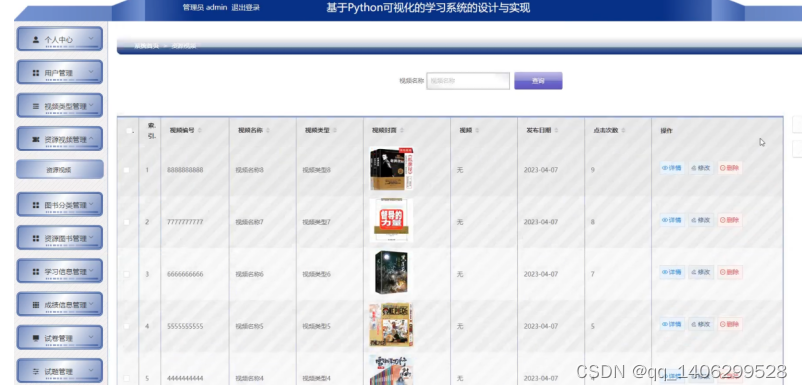The height and width of the screenshot is (391, 802).
Task: Open the 试题管理 menu
Action: pos(59,371)
